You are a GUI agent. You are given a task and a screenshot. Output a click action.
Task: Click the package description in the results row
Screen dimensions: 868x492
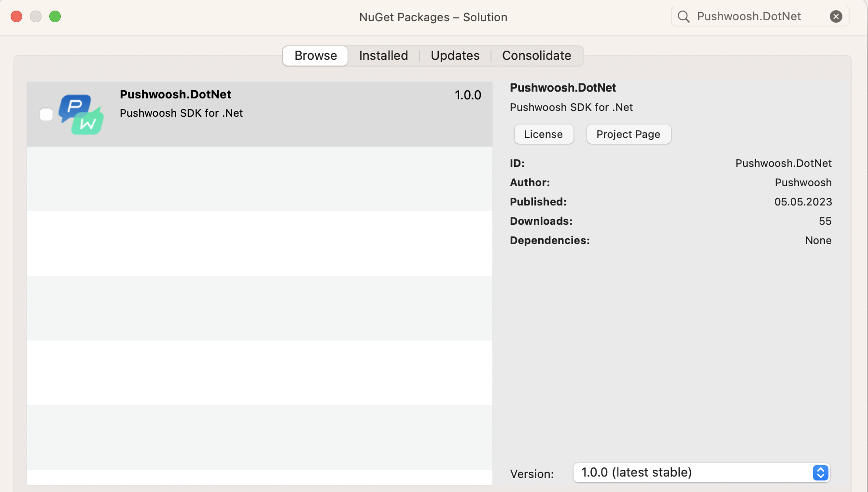[x=181, y=113]
